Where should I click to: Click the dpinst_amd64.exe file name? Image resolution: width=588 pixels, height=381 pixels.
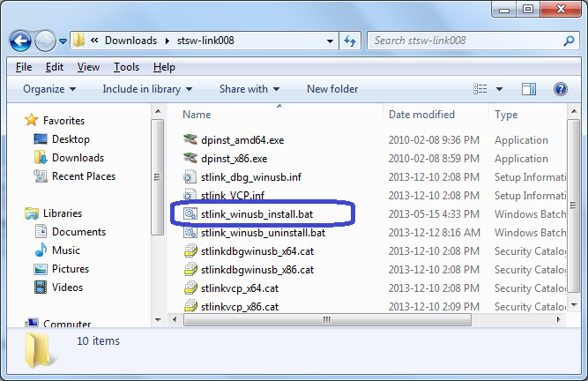[x=242, y=140]
